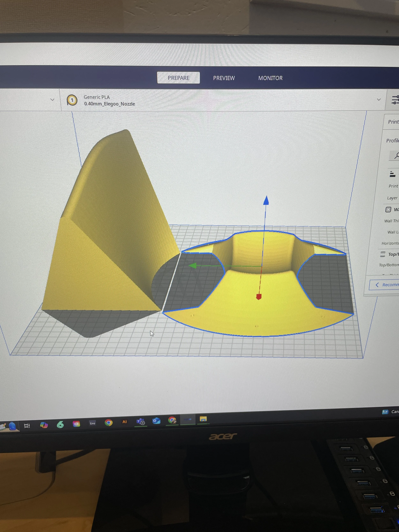
Task: Open Adobe Illustrator from the taskbar
Action: (124, 422)
